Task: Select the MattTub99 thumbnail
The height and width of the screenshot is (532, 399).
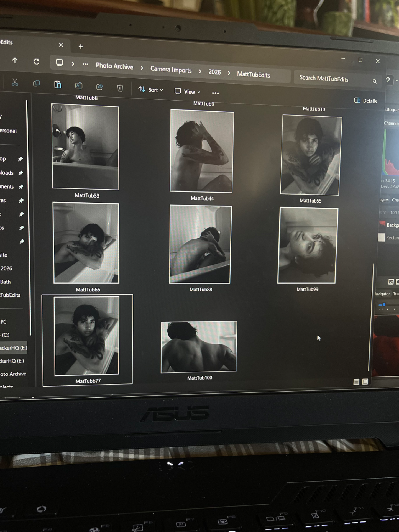Action: 308,245
